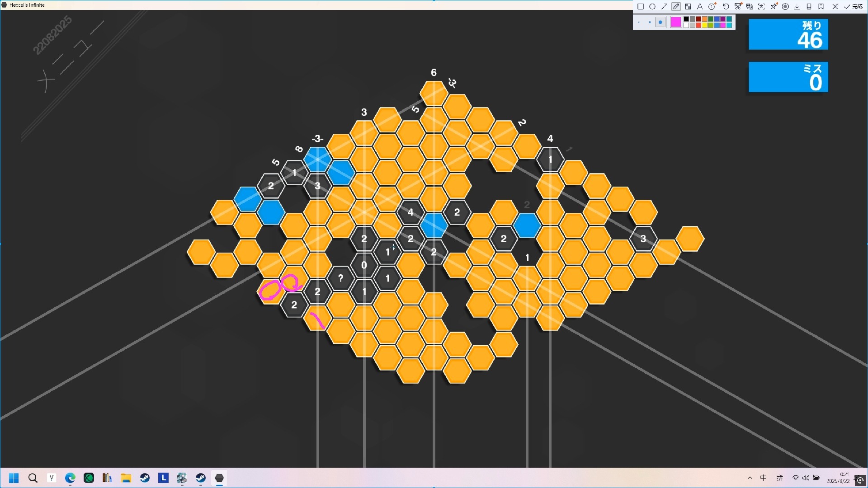
Task: Undo the last annotation stroke
Action: tap(726, 6)
